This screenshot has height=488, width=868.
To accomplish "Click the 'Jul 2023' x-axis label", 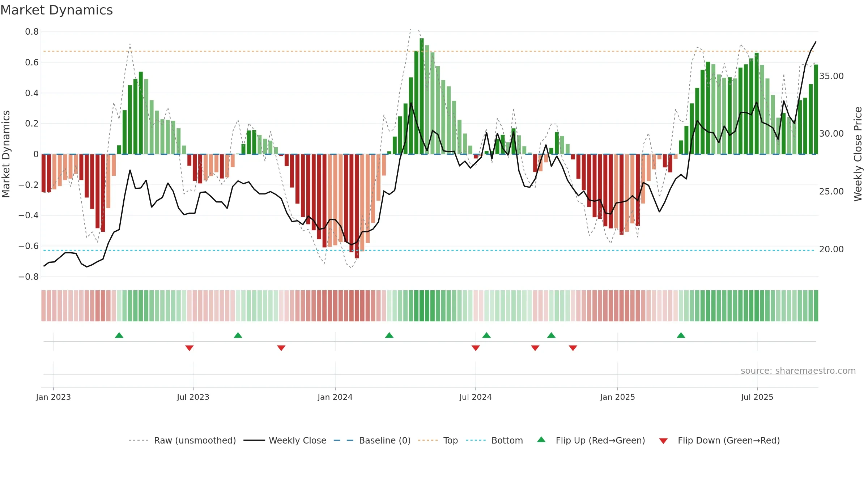I will tap(193, 397).
